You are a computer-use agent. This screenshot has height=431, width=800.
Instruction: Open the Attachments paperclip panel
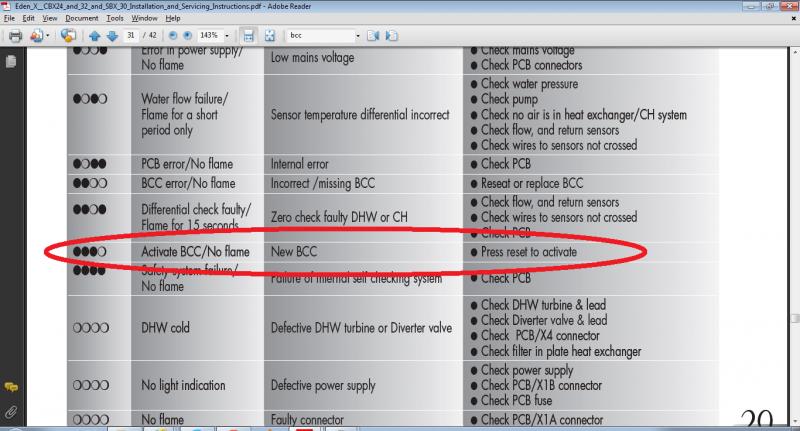click(x=11, y=411)
